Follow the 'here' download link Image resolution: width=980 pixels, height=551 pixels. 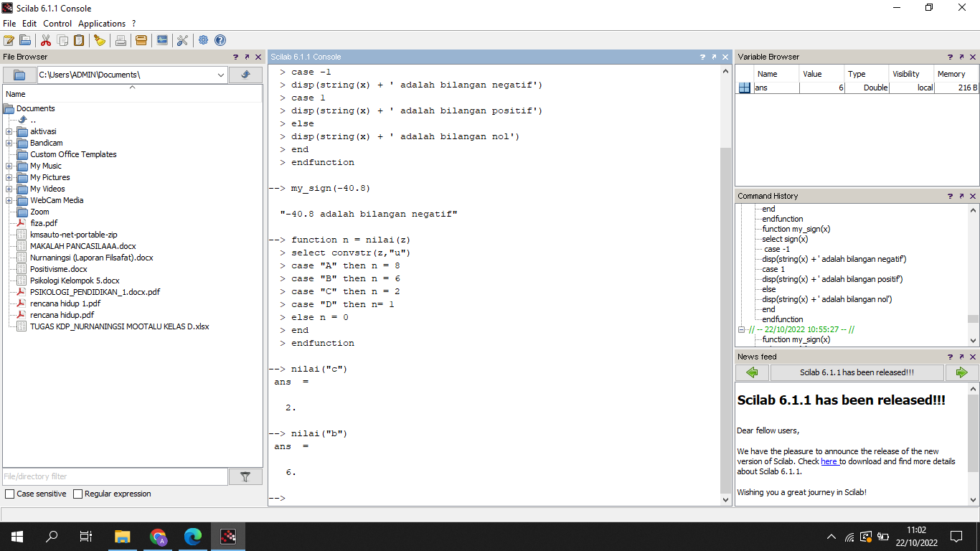[x=829, y=461]
